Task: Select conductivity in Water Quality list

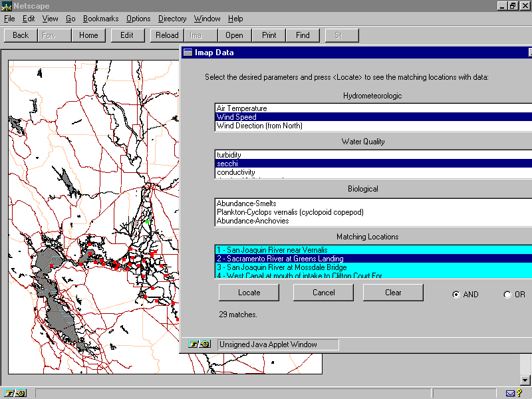Action: [374, 172]
